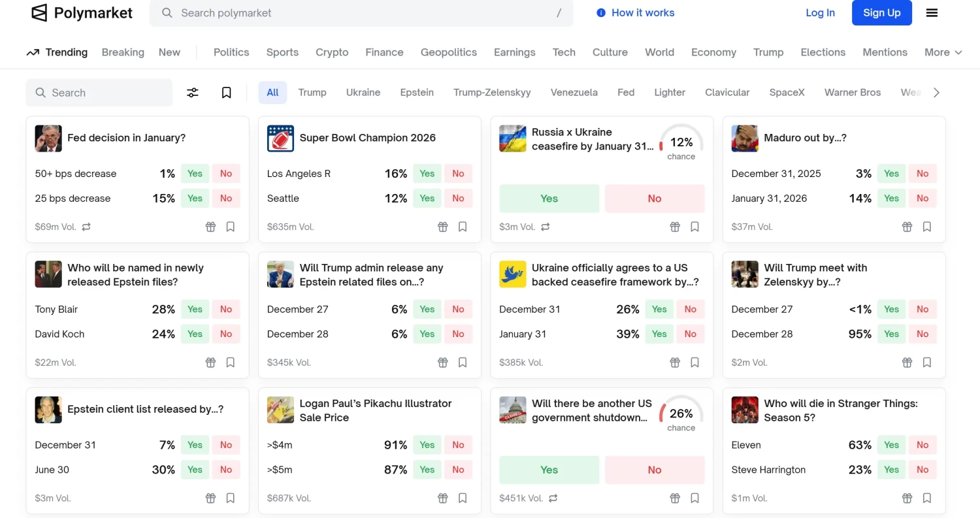Screen dimensions: 980x518
Task: Expand the More categories dropdown
Action: (x=943, y=52)
